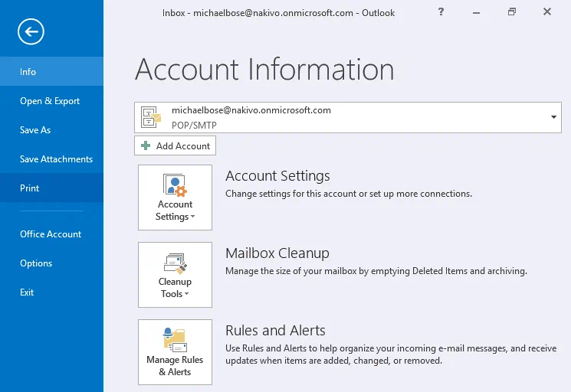Expand the email account selector dropdown arrow
The image size is (571, 392).
click(x=553, y=117)
